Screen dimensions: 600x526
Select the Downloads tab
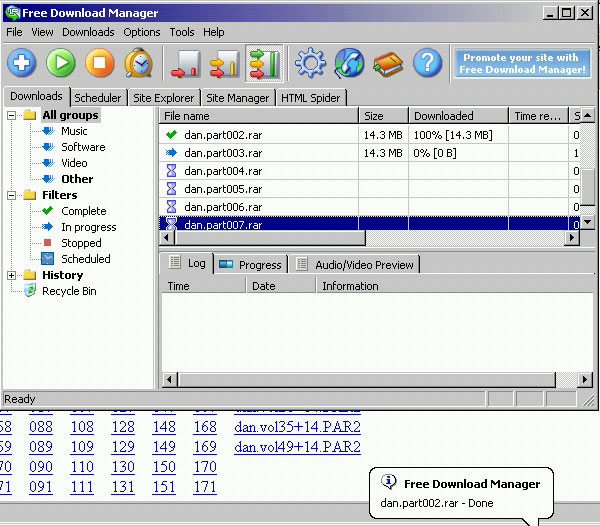[x=36, y=96]
